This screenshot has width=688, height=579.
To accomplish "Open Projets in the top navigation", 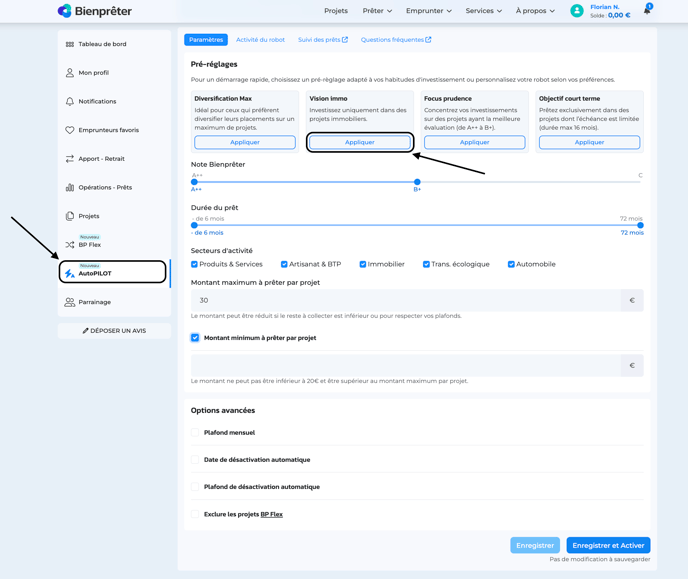I will 336,11.
